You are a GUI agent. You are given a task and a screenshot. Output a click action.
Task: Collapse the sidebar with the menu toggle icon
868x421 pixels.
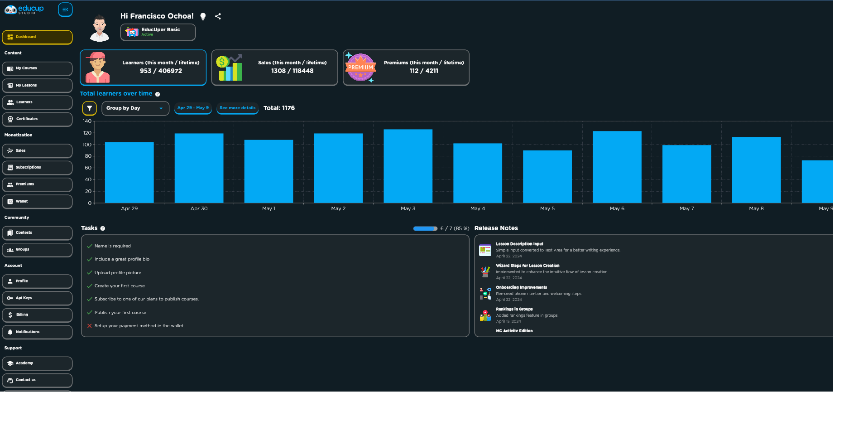tap(65, 10)
